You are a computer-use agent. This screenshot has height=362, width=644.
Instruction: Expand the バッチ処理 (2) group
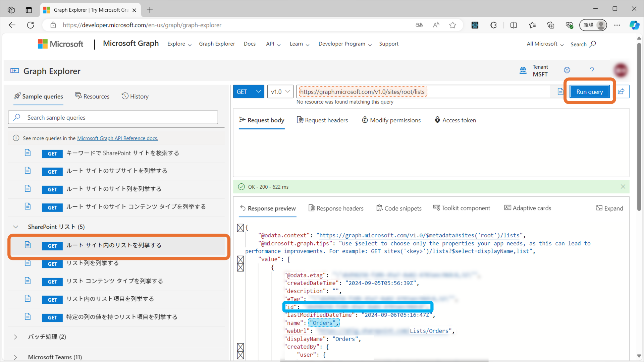[15, 337]
